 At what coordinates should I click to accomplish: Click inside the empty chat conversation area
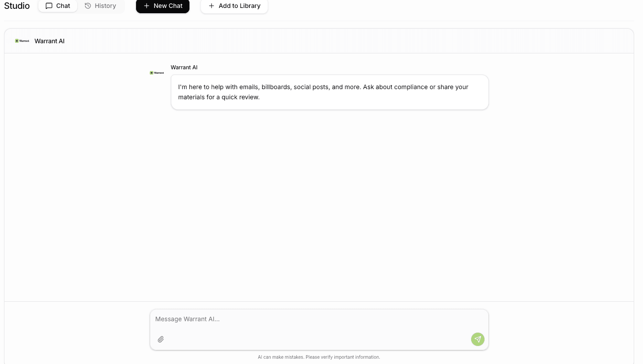319,199
